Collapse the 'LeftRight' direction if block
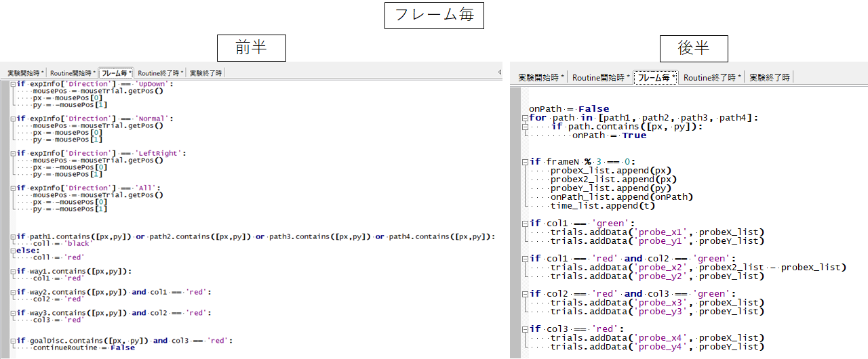Viewport: 868px width, 359px height. click(13, 154)
